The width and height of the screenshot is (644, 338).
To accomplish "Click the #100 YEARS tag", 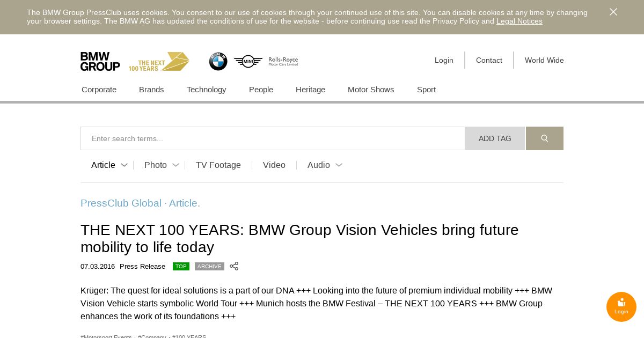I will 189,336.
